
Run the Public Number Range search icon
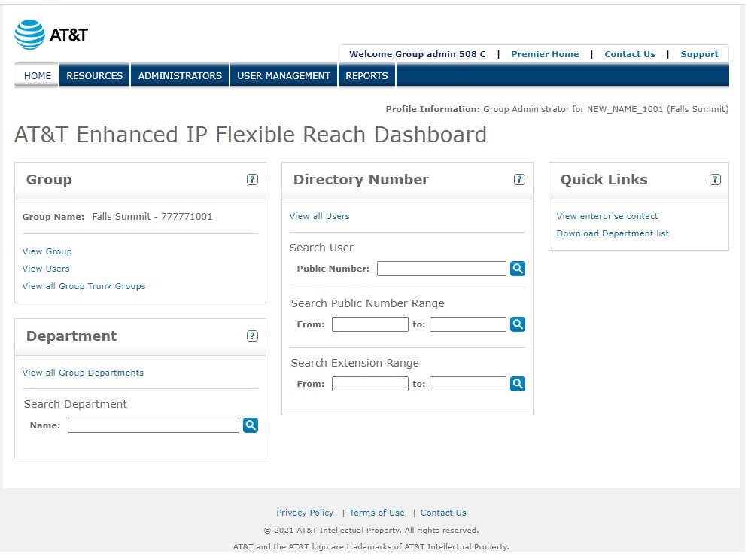[x=518, y=325]
